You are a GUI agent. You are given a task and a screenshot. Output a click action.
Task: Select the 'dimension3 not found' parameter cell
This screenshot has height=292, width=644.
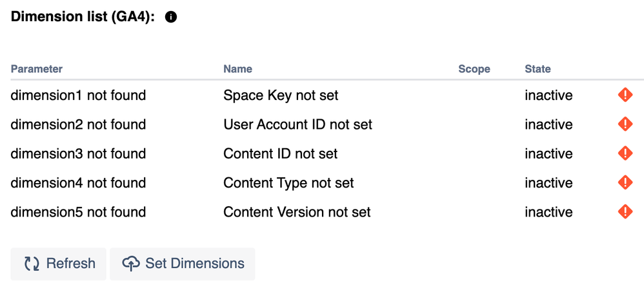78,153
